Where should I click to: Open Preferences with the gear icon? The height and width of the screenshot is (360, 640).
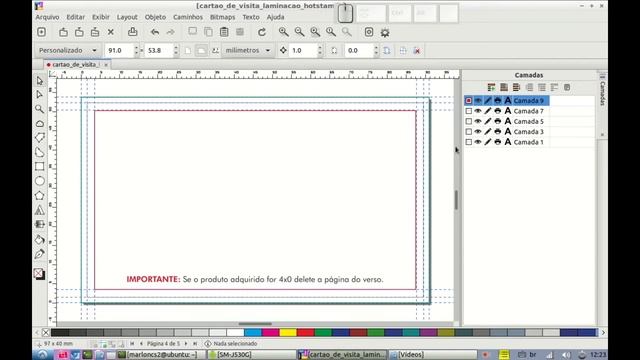point(385,32)
